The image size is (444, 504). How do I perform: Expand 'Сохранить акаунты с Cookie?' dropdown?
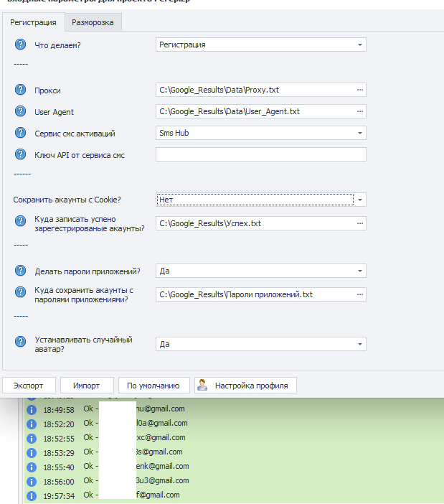point(360,200)
